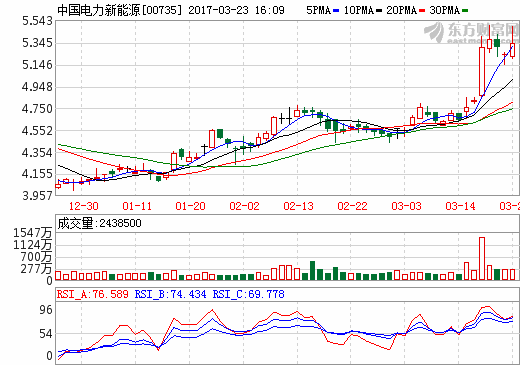Click the 4.948 price axis label
Viewport: 520px width, 365px height.
[x=37, y=87]
